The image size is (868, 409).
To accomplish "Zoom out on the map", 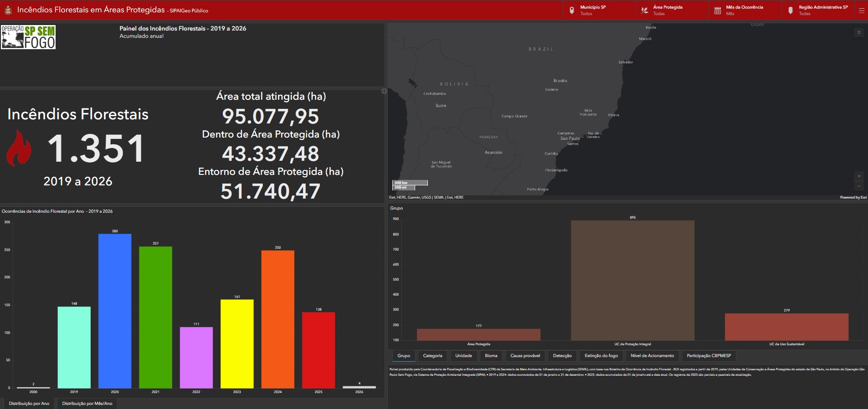I will pyautogui.click(x=859, y=186).
